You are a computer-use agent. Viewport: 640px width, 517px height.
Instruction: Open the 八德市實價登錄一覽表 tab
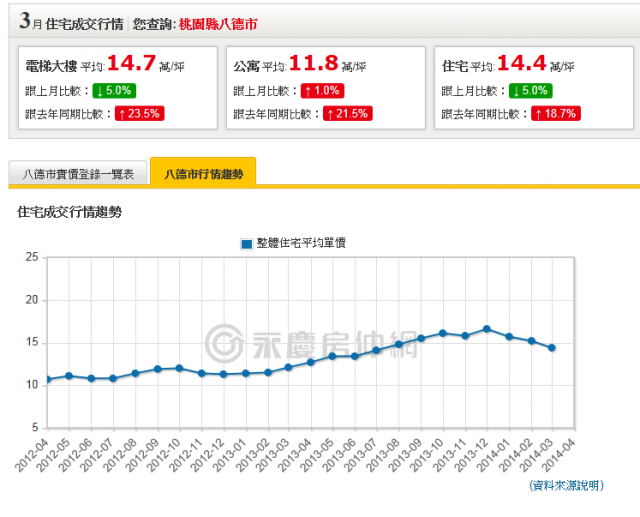click(x=78, y=174)
